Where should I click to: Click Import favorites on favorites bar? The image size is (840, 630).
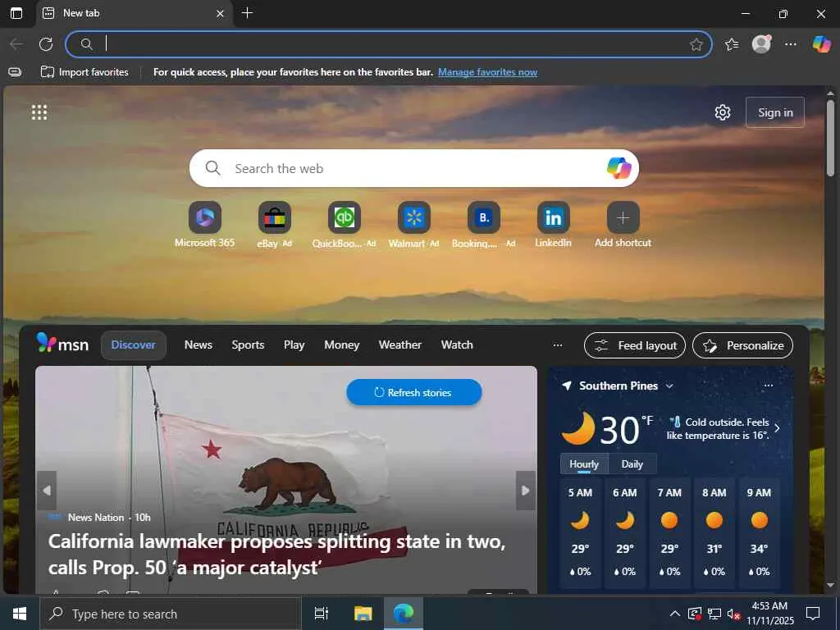click(84, 72)
